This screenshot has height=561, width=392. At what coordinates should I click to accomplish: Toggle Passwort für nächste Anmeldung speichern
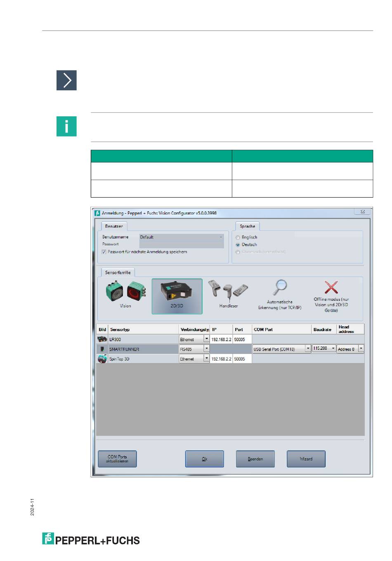tap(104, 252)
